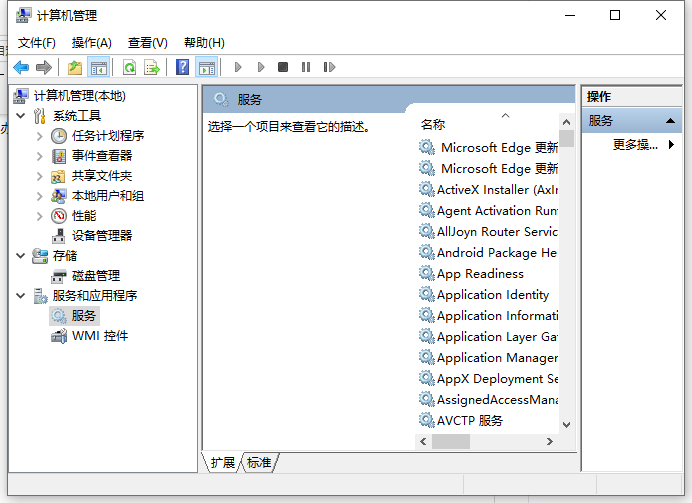The width and height of the screenshot is (692, 503).
Task: Click the Stop service square icon
Action: pos(283,67)
